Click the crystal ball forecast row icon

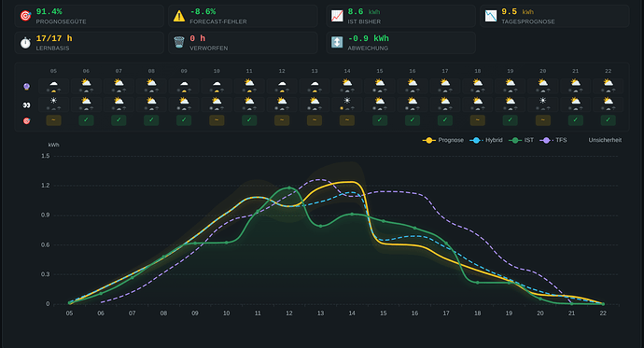(27, 87)
